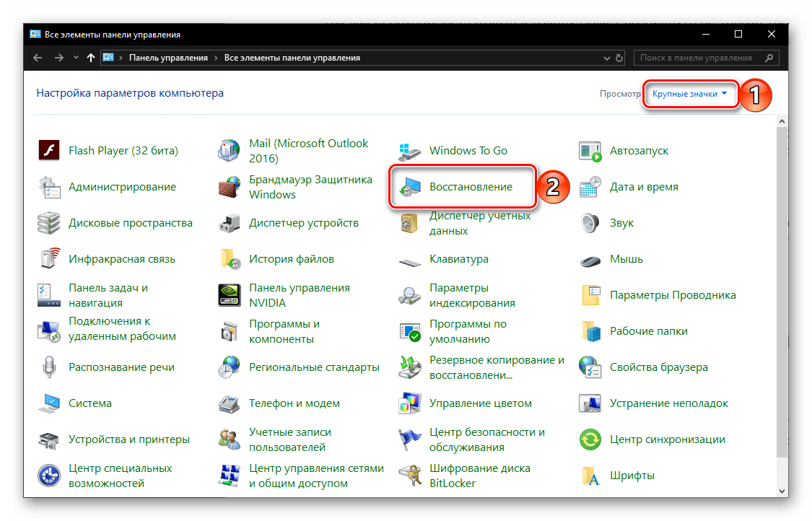
Task: Expand the chevron after Панель управления breadcrumb
Action: click(x=216, y=58)
